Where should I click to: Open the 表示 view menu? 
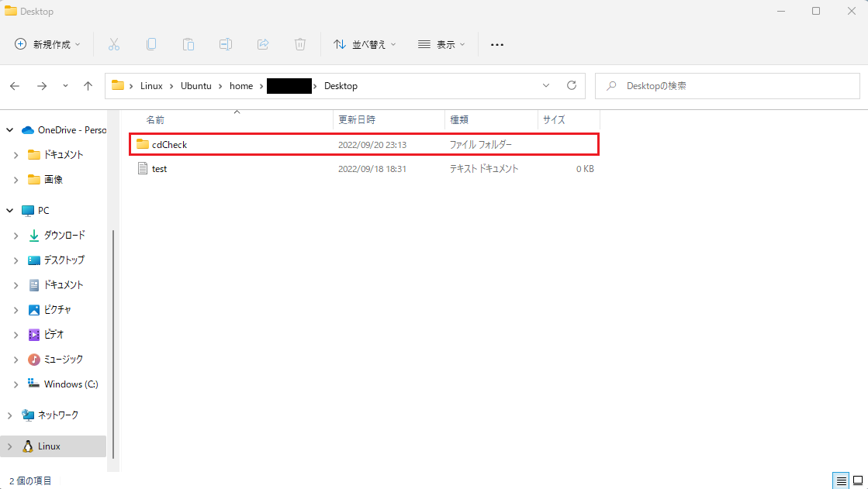441,44
